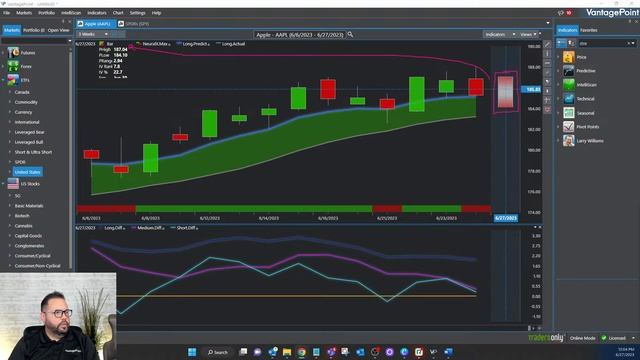The image size is (640, 360).
Task: Open the Views dropdown
Action: pos(528,35)
